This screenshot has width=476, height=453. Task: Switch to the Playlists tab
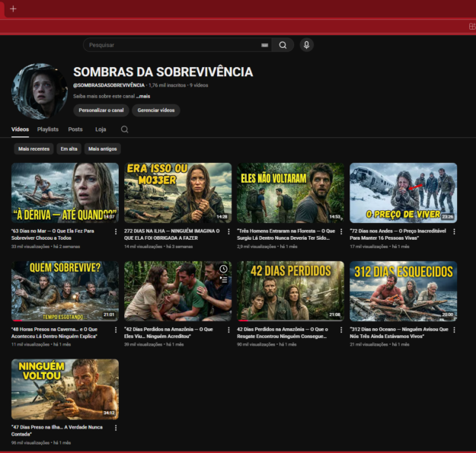[x=48, y=129]
